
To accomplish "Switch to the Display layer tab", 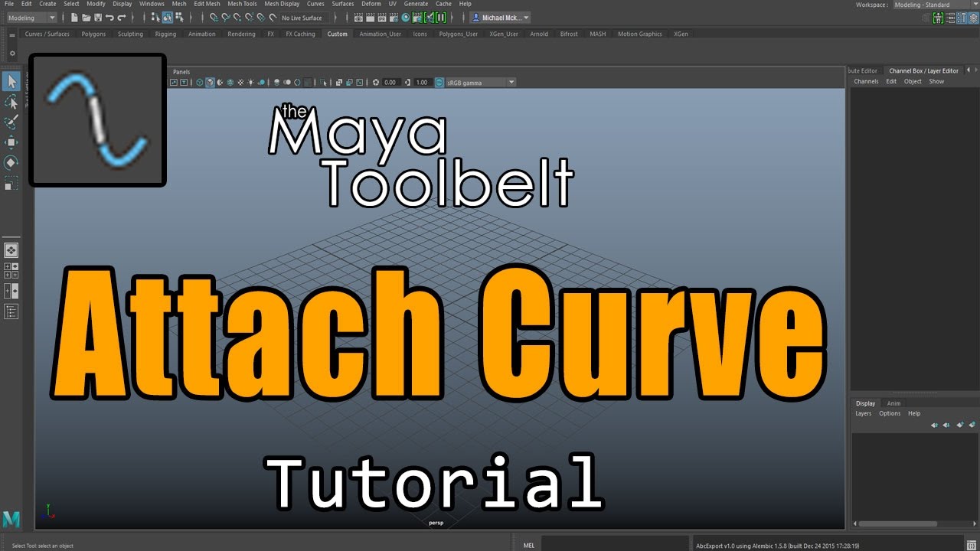I will point(865,403).
